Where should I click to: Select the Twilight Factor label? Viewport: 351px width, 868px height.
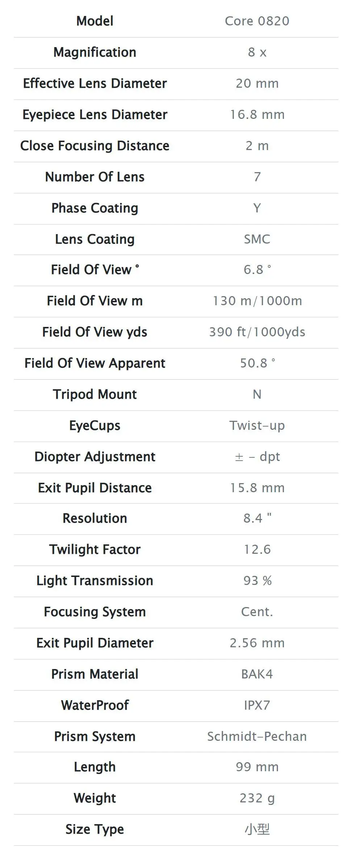(x=95, y=549)
